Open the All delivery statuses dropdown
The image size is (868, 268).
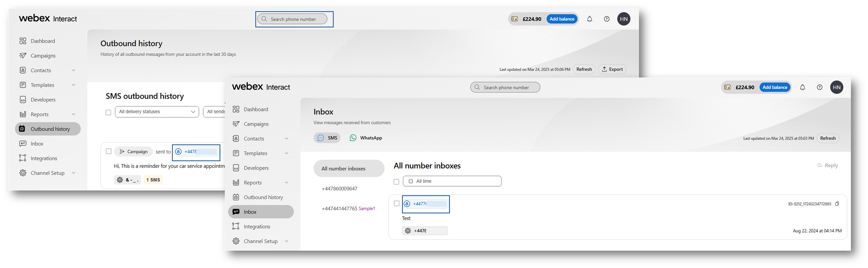(157, 112)
